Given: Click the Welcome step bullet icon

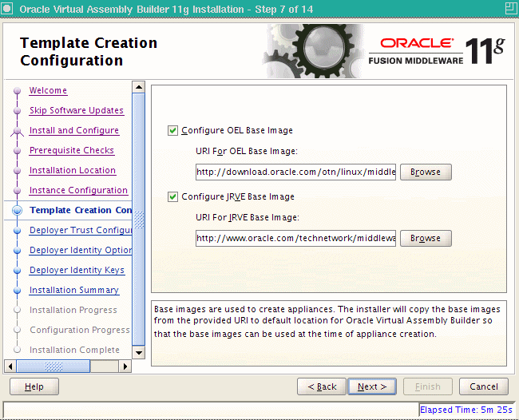Looking at the screenshot, I should coord(18,91).
